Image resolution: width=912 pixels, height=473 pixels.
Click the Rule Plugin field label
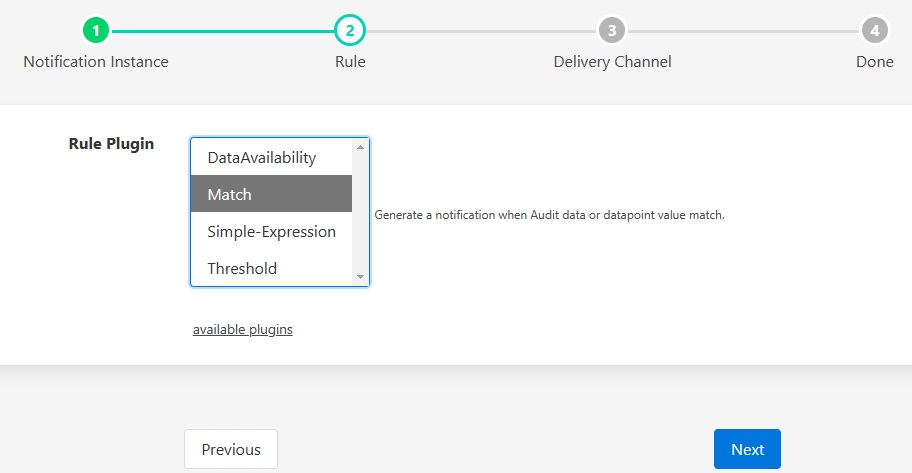coord(111,144)
